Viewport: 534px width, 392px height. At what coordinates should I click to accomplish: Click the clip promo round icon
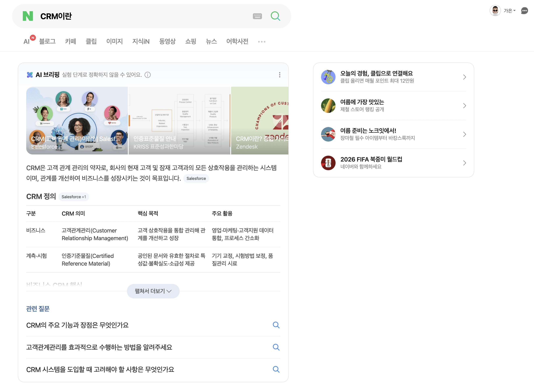[x=328, y=77]
